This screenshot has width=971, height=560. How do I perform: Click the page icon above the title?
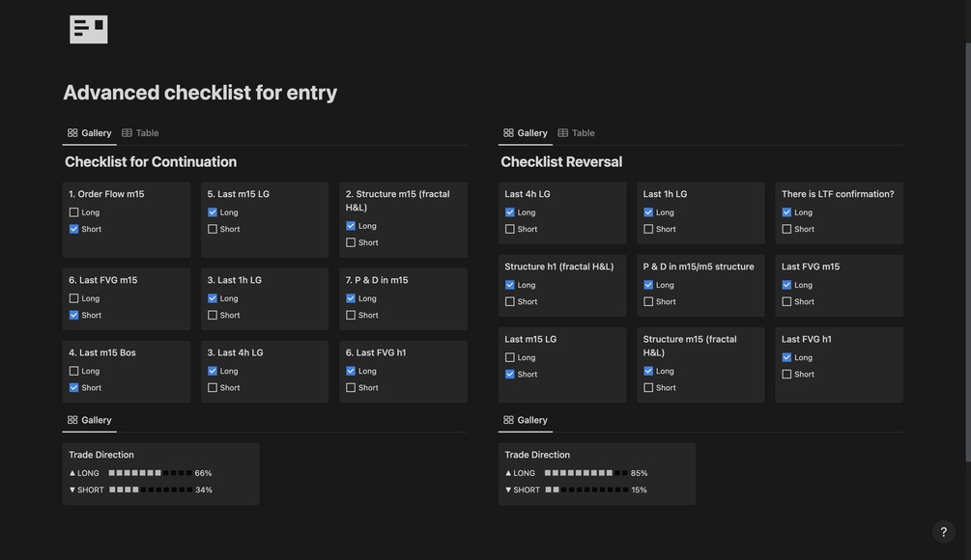(x=89, y=29)
